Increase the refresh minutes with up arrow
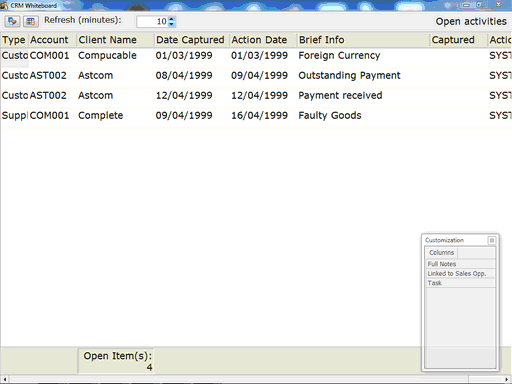Image resolution: width=512 pixels, height=384 pixels. point(171,19)
